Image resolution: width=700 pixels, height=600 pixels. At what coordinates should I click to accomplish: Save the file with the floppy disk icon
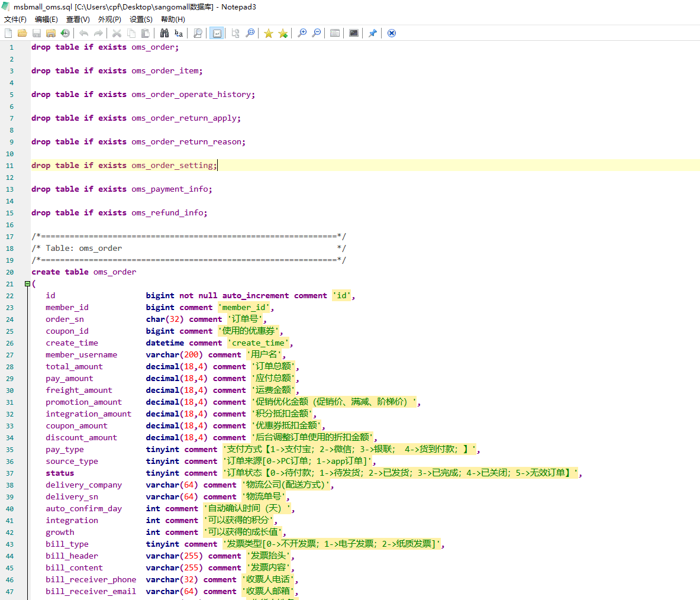tap(37, 33)
